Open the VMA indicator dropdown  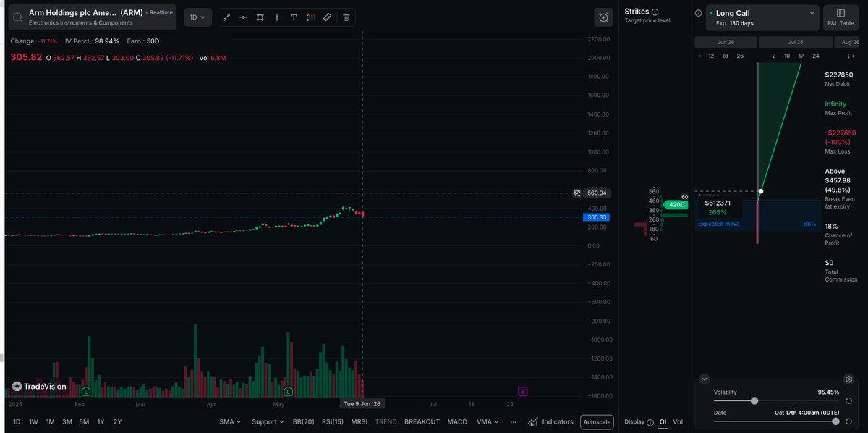pos(487,422)
